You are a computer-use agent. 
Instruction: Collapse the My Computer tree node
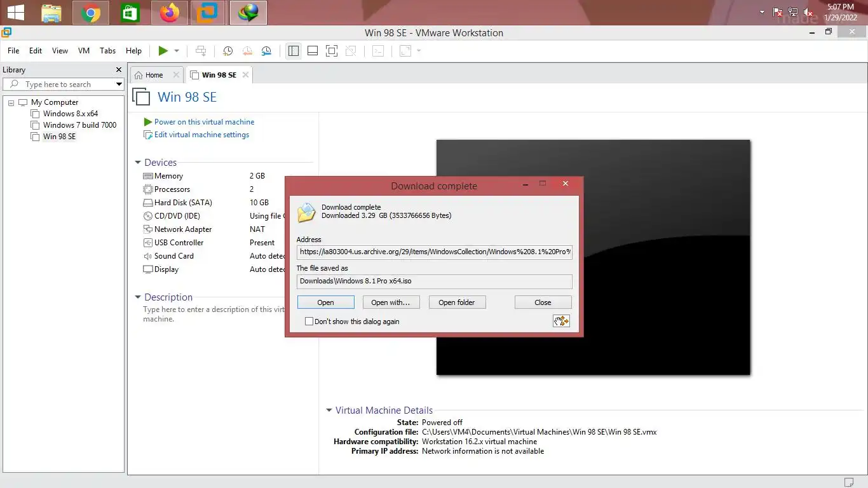[11, 102]
